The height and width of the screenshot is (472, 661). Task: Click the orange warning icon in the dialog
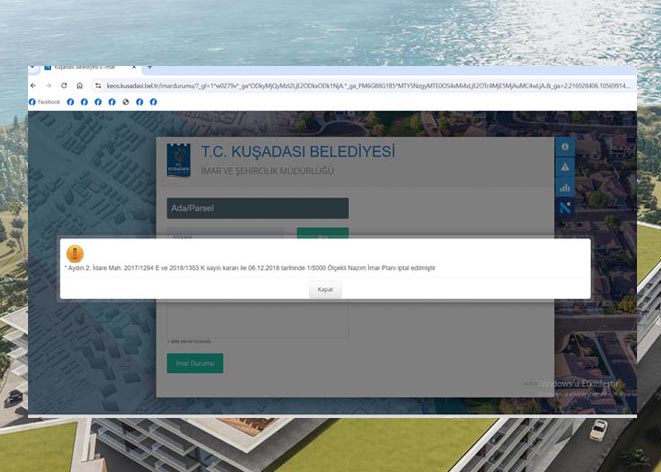click(x=75, y=253)
